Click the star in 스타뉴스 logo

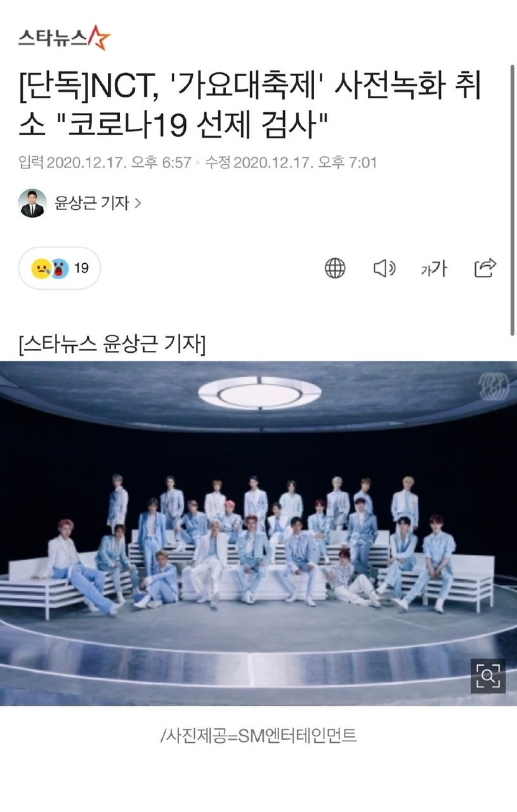point(99,37)
